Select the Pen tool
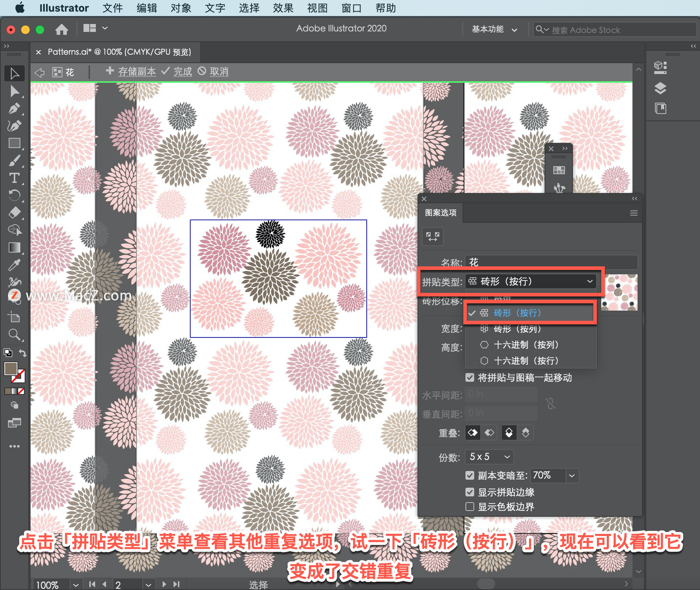 click(x=14, y=109)
